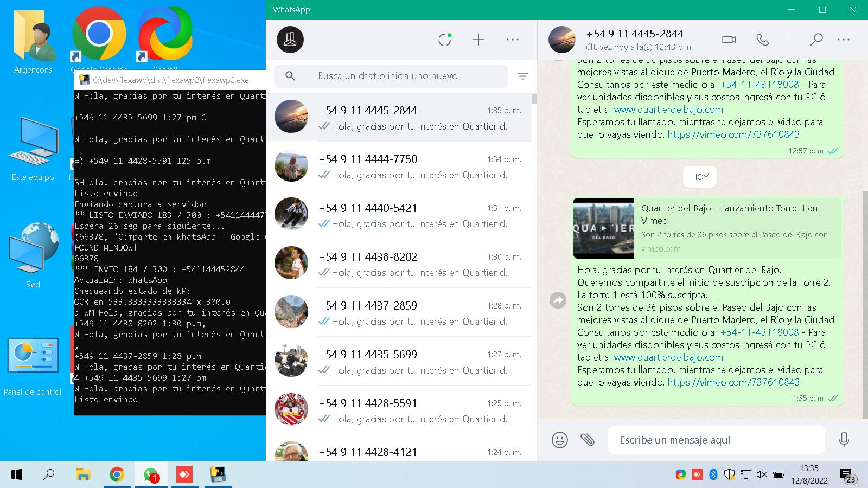Image resolution: width=868 pixels, height=488 pixels.
Task: Open the chat with +54 9 11 4440-5421
Action: [399, 215]
